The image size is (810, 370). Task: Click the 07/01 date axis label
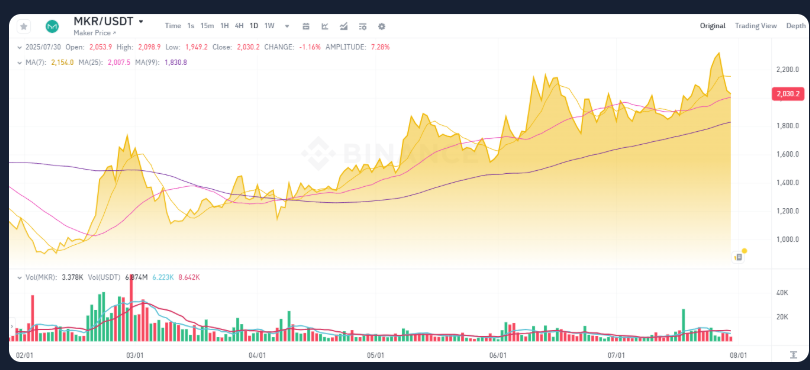(x=616, y=356)
